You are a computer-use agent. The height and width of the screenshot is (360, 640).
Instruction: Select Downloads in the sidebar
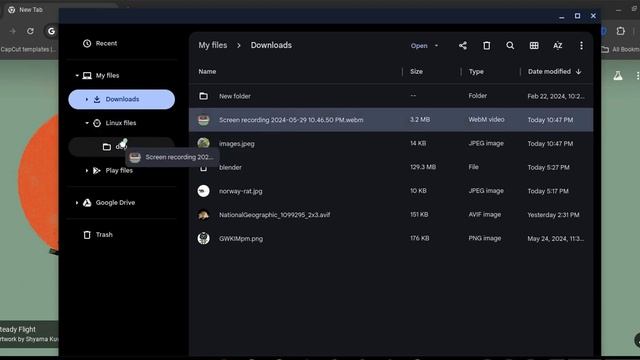(122, 99)
